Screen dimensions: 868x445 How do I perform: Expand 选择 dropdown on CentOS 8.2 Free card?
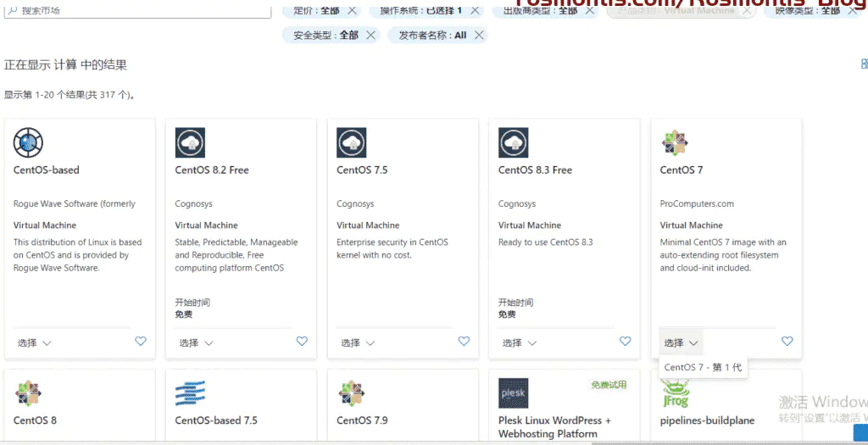click(x=196, y=342)
